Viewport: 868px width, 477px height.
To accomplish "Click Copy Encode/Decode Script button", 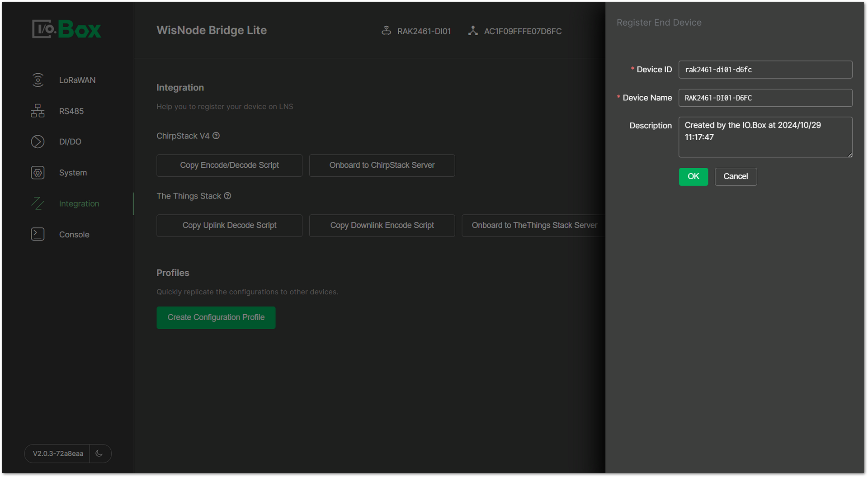I will (x=229, y=165).
